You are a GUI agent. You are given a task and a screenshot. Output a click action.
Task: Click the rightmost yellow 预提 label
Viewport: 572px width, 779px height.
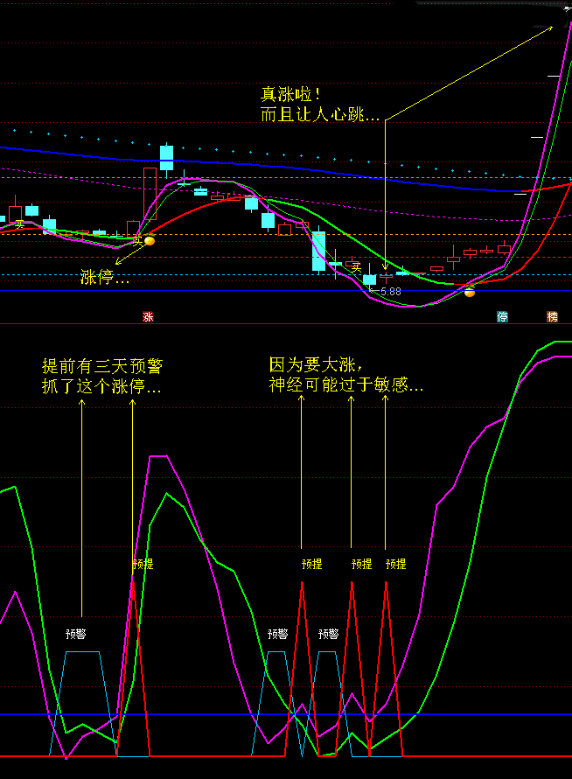coord(396,564)
